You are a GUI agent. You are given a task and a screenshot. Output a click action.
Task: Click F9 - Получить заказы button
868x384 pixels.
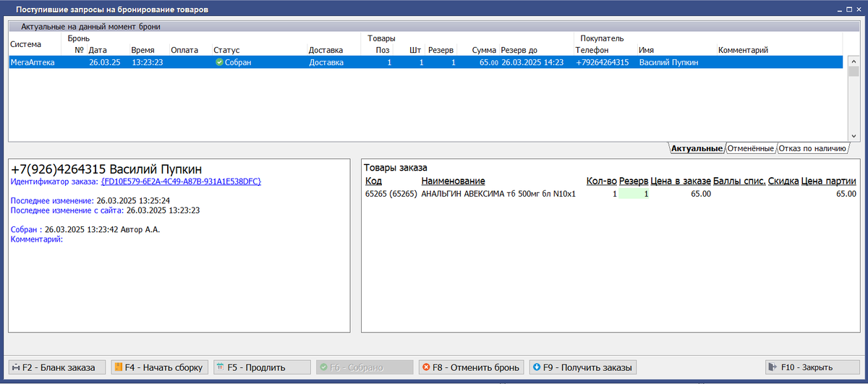click(582, 367)
